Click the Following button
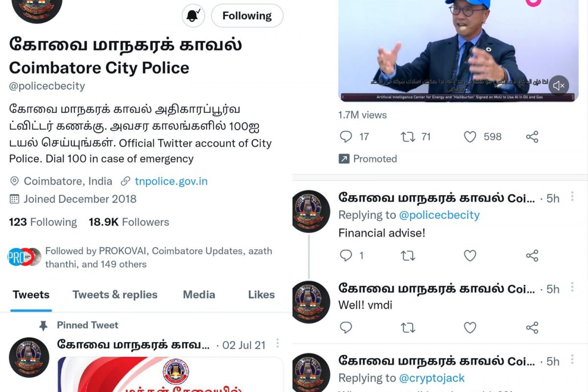Image resolution: width=588 pixels, height=392 pixels. click(247, 16)
